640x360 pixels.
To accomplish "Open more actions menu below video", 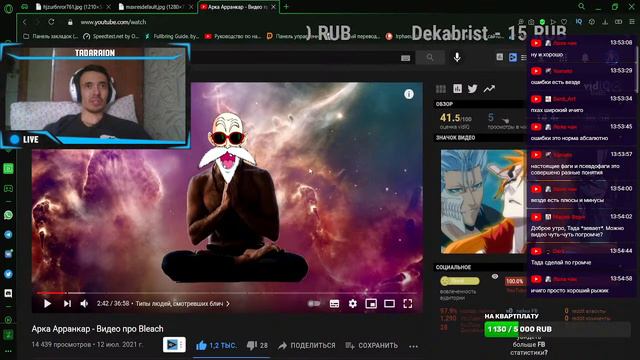I will [413, 346].
